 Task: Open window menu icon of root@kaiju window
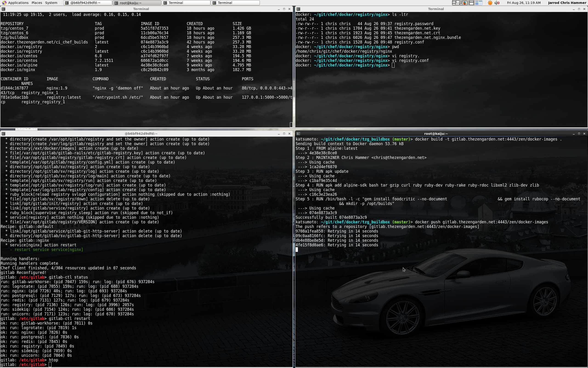pyautogui.click(x=298, y=134)
